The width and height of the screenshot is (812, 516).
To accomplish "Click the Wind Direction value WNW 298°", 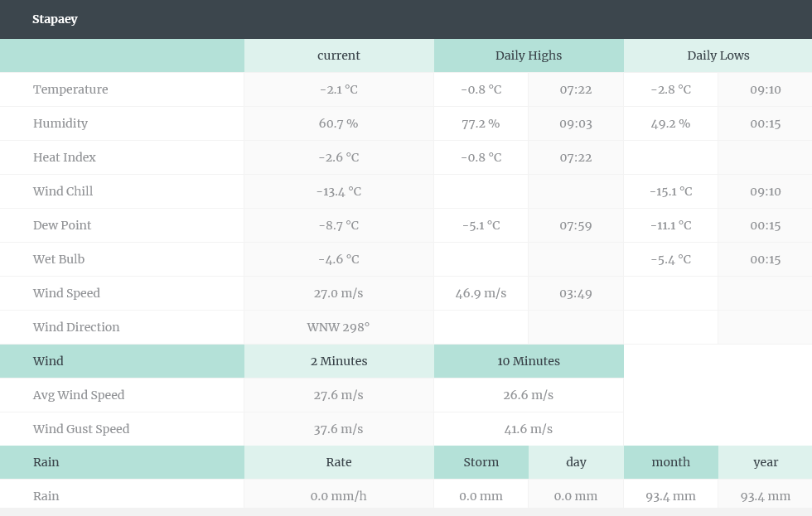I will [338, 327].
